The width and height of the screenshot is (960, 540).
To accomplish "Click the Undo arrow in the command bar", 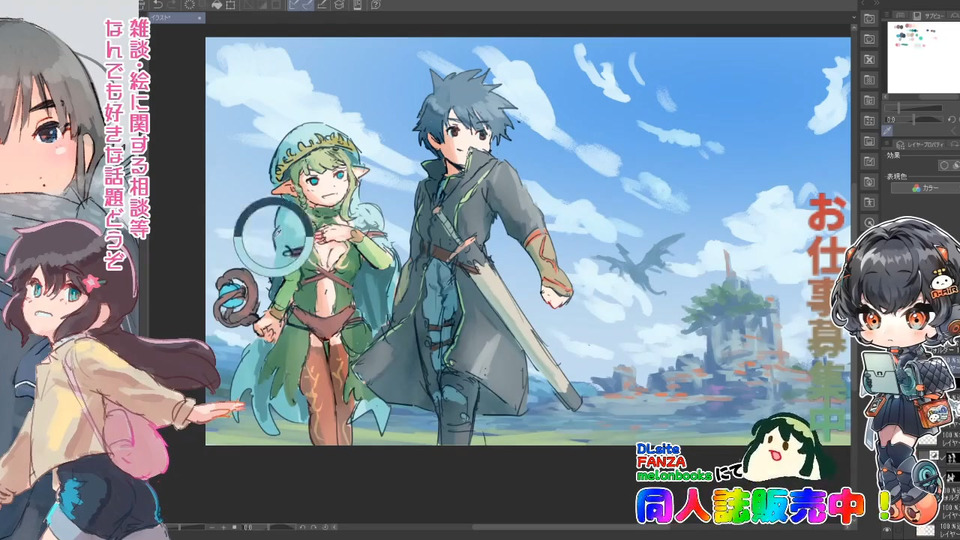I will coord(157,4).
